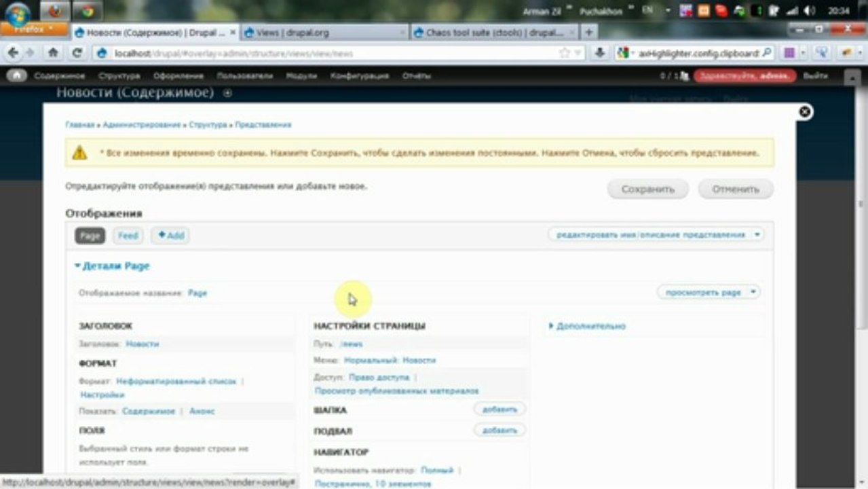Edit the Заголовок Новости link
The height and width of the screenshot is (489, 868).
tap(143, 344)
